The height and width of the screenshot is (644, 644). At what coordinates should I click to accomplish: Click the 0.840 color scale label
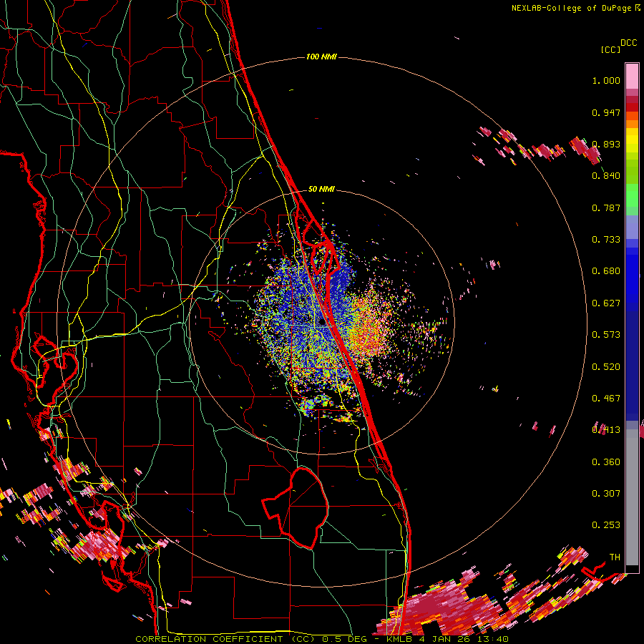606,176
